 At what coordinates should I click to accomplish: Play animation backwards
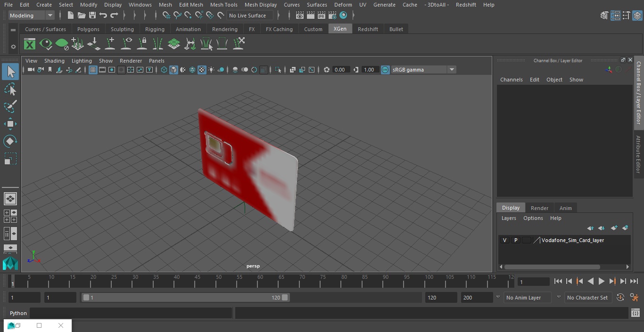click(590, 281)
